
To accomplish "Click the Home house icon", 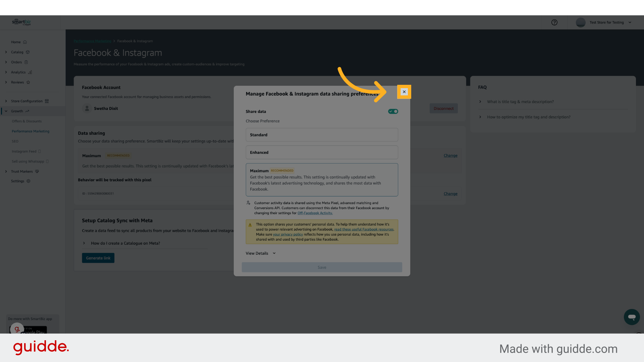I will coord(25,42).
